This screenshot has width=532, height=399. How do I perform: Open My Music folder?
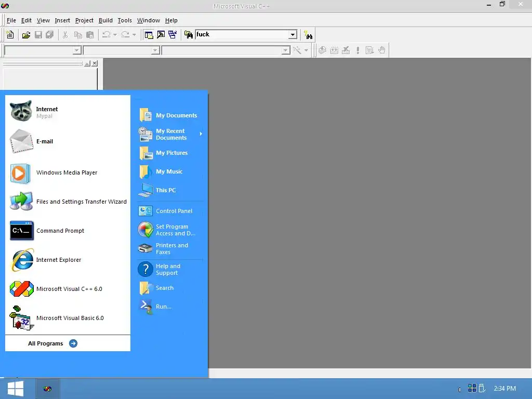tap(170, 171)
